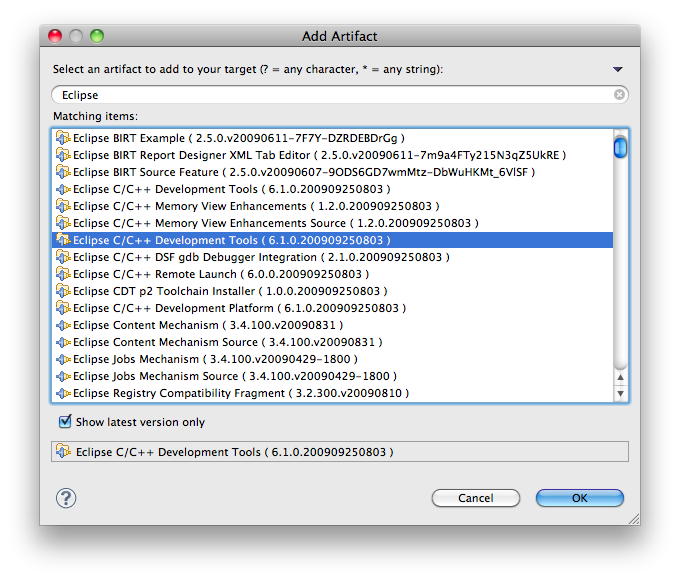The image size is (680, 580).
Task: Click the Cancel button
Action: click(x=476, y=498)
